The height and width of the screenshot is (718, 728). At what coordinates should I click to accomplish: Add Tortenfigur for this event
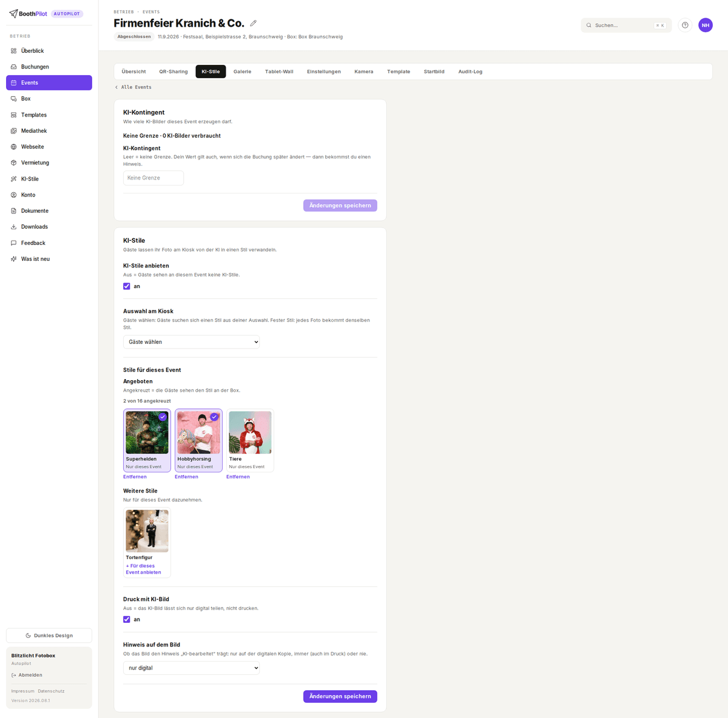coord(143,569)
